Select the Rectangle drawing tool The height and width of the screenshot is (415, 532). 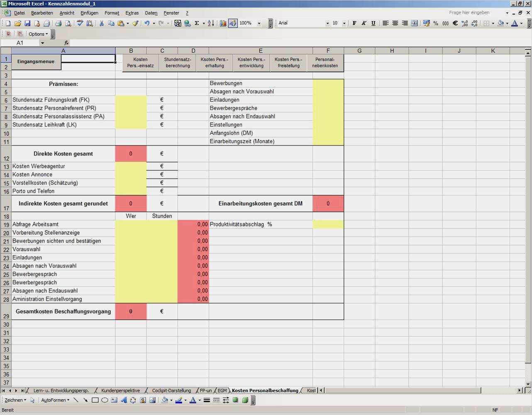(x=95, y=400)
